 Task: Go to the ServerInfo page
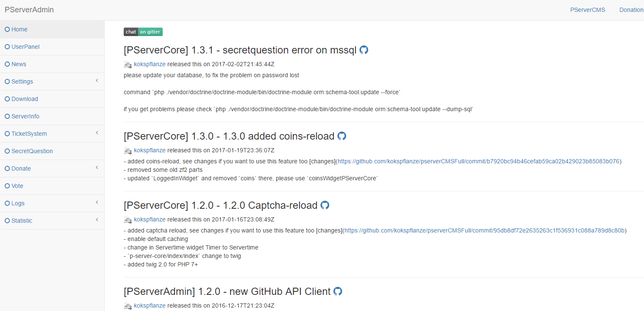pyautogui.click(x=25, y=116)
